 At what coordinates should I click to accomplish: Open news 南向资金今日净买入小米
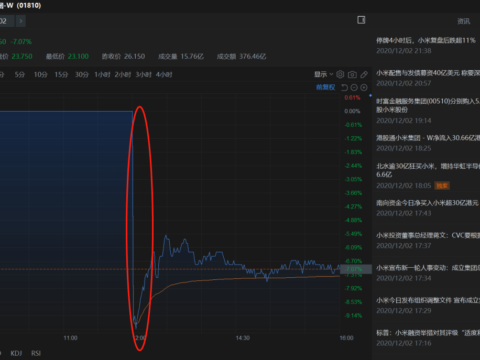(427, 203)
